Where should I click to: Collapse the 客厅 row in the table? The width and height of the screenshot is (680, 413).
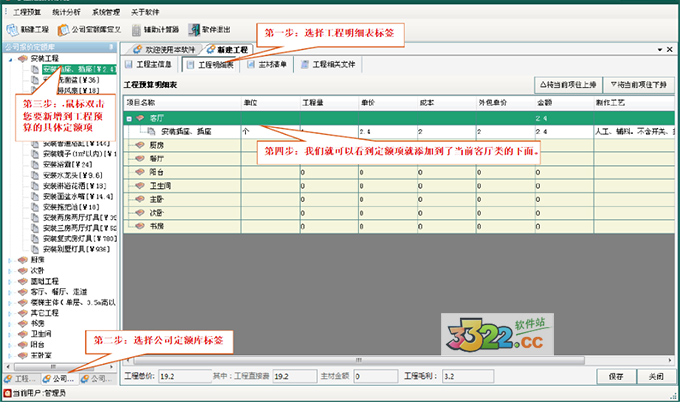(x=130, y=118)
